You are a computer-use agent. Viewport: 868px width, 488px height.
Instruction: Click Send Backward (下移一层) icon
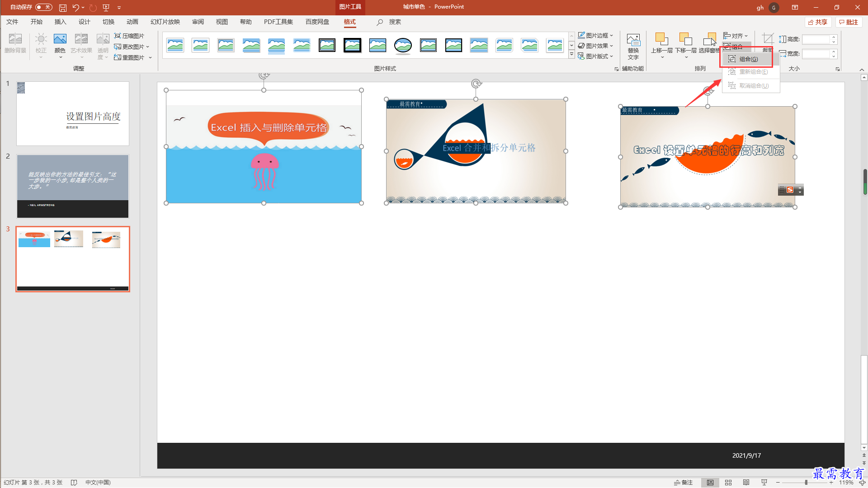686,46
